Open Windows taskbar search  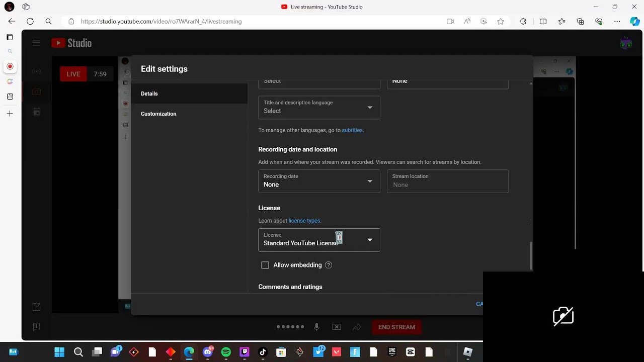tap(78, 352)
